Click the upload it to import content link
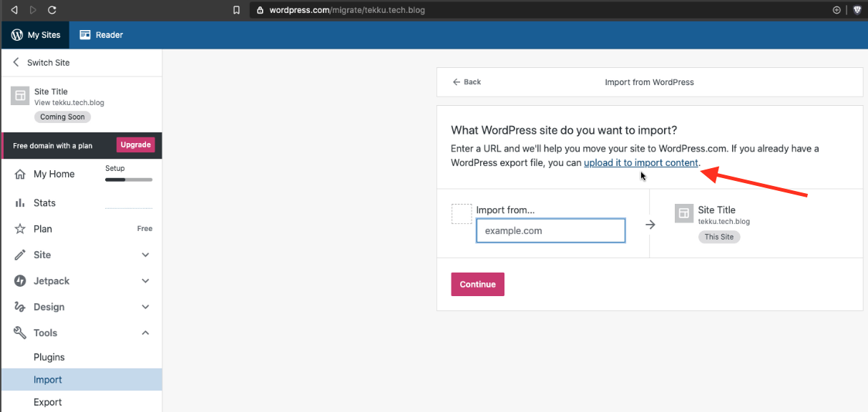 click(640, 162)
